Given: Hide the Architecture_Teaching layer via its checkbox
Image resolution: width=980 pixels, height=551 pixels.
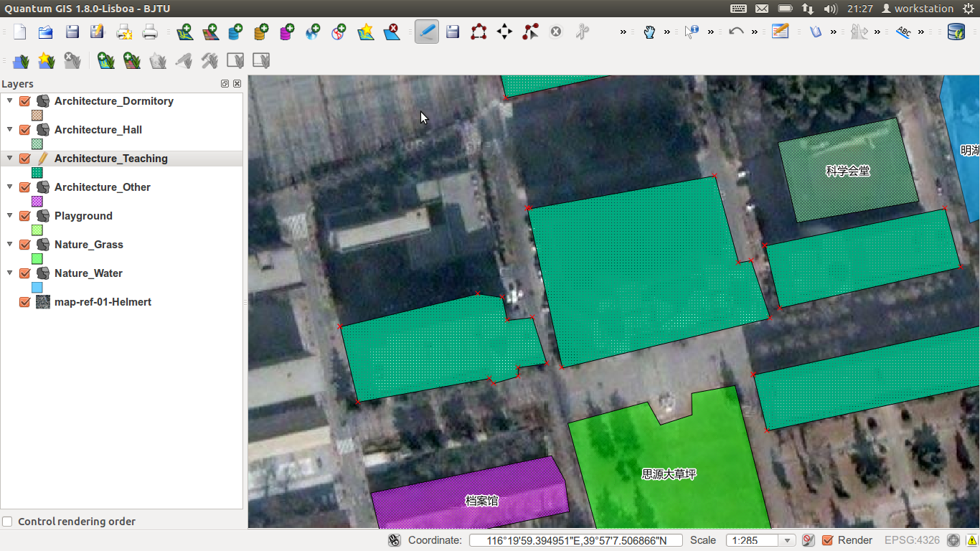Looking at the screenshot, I should point(24,159).
